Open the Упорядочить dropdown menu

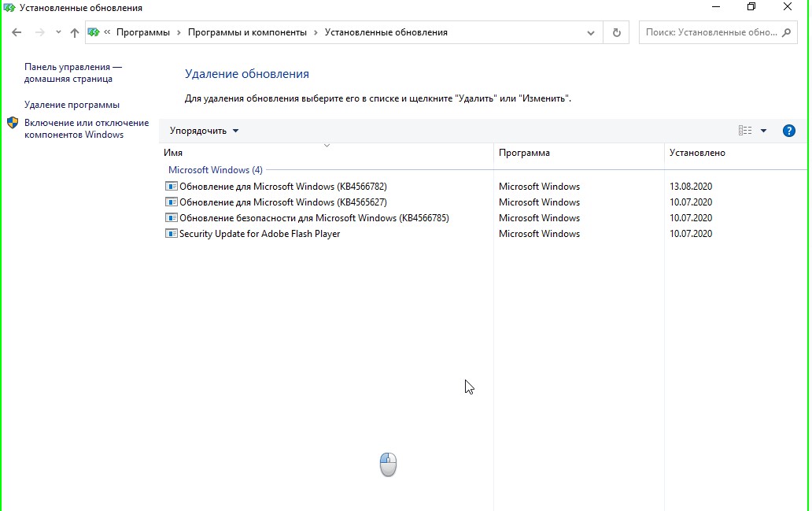click(x=204, y=131)
